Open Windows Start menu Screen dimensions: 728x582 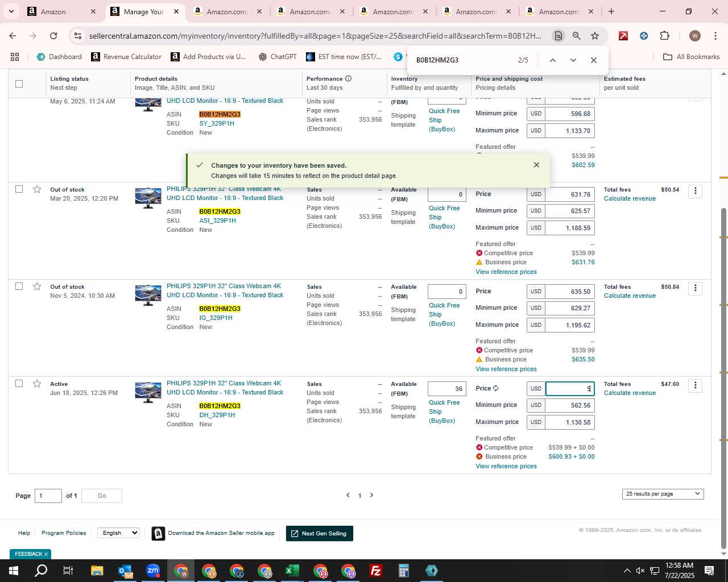pyautogui.click(x=14, y=571)
